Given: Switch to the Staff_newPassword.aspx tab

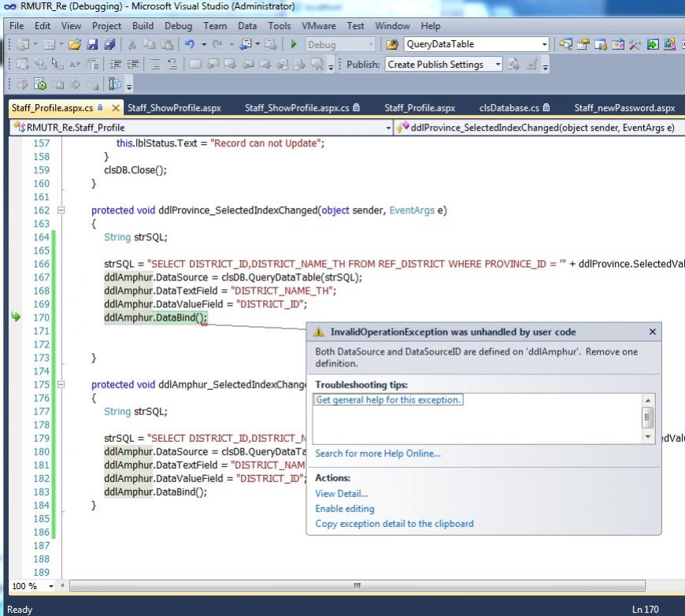Looking at the screenshot, I should pos(624,108).
